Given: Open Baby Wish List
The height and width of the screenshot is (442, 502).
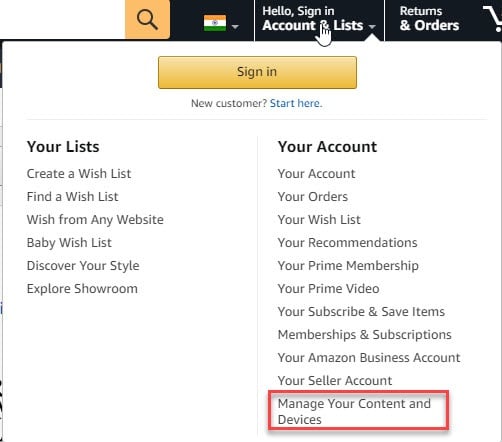Looking at the screenshot, I should [69, 243].
